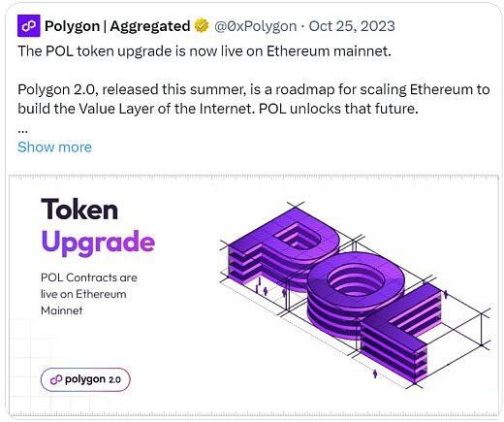This screenshot has height=422, width=504.
Task: Click the purple Upgrade heading
Action: point(98,243)
